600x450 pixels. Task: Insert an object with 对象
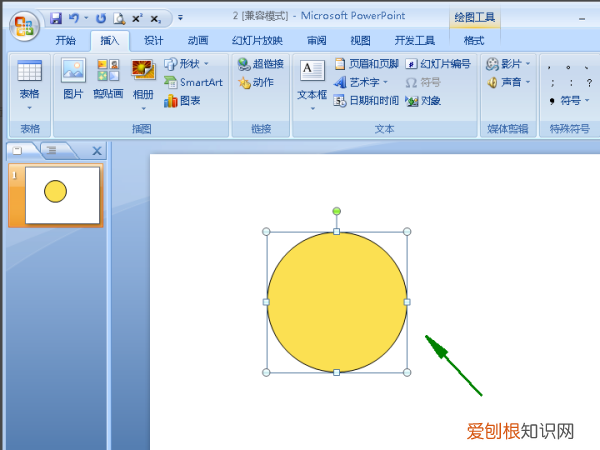423,101
